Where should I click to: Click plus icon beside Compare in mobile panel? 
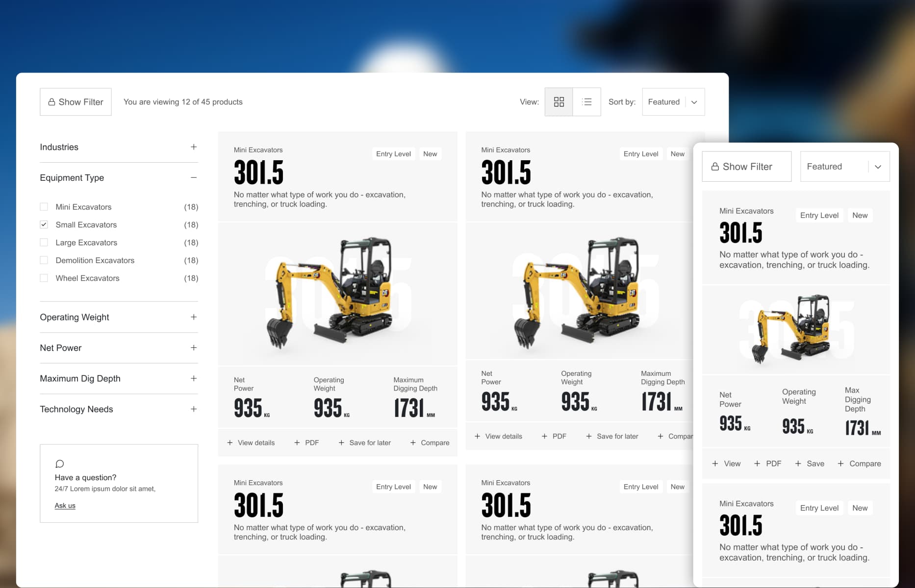click(840, 464)
